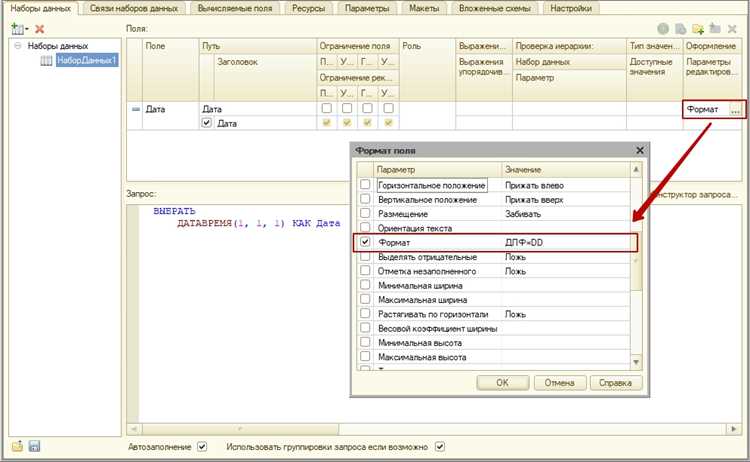750x462 pixels.
Task: Check the Размещение parameter
Action: pyautogui.click(x=365, y=213)
